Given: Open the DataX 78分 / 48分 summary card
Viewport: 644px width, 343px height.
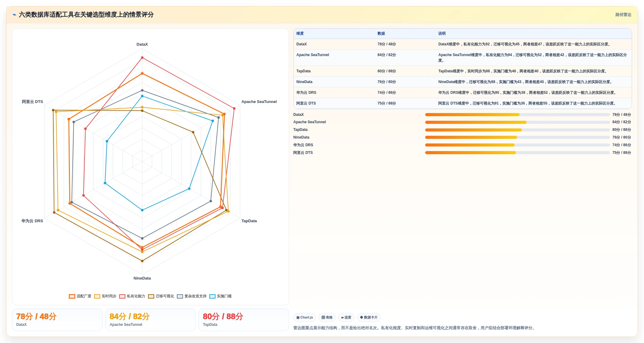Looking at the screenshot, I should click(57, 320).
